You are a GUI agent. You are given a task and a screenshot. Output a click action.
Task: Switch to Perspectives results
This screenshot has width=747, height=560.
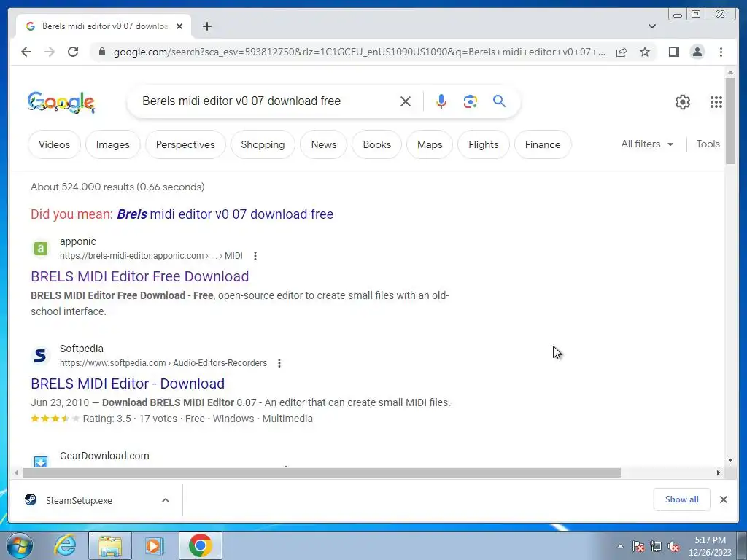[x=185, y=144]
